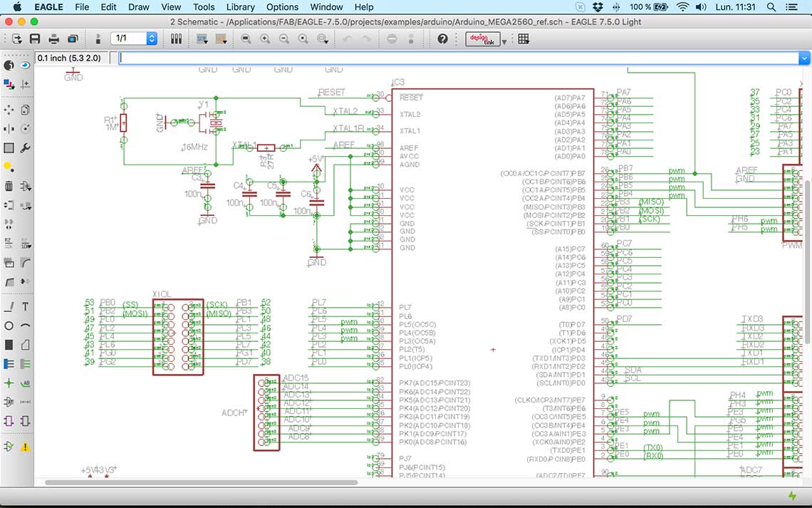Open the ULP run dropdown
The width and height of the screenshot is (812, 508).
pyautogui.click(x=221, y=39)
